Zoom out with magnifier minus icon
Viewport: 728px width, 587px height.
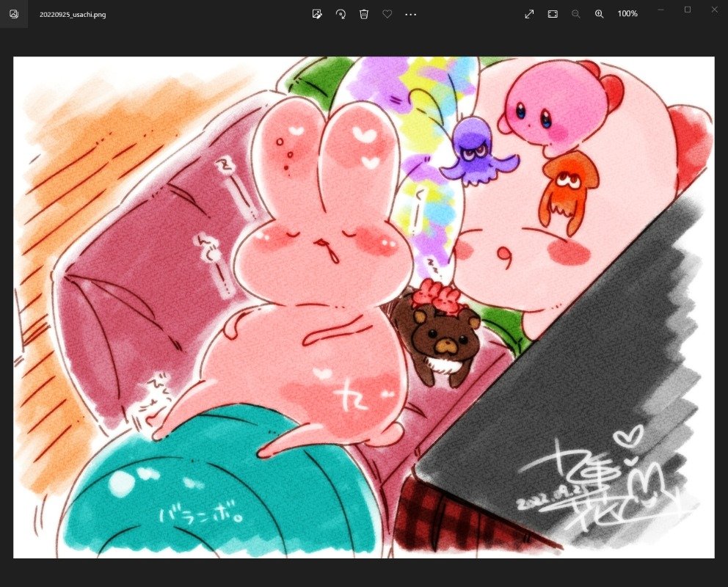pos(575,14)
